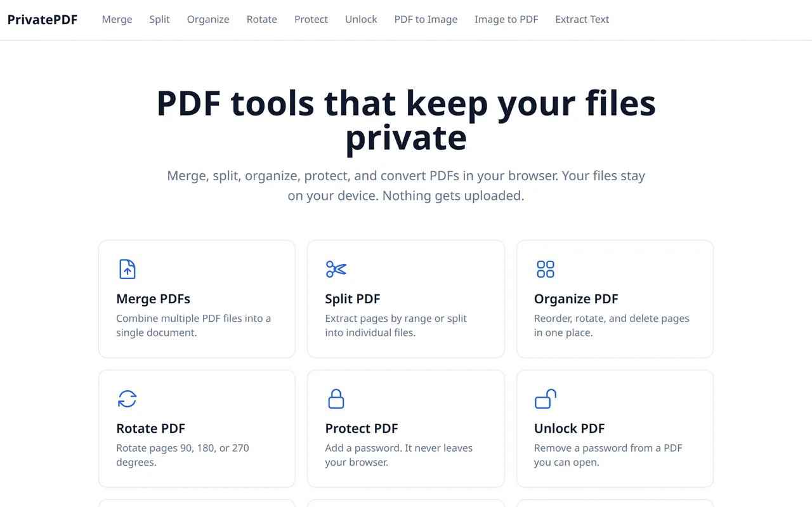Click the 'Nothing gets uploaded.' subtitle text
The image size is (812, 507).
454,195
